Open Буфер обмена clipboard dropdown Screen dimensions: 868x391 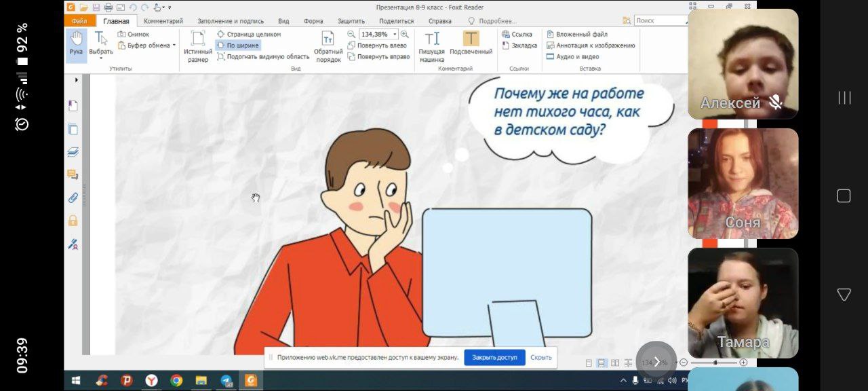(x=146, y=45)
